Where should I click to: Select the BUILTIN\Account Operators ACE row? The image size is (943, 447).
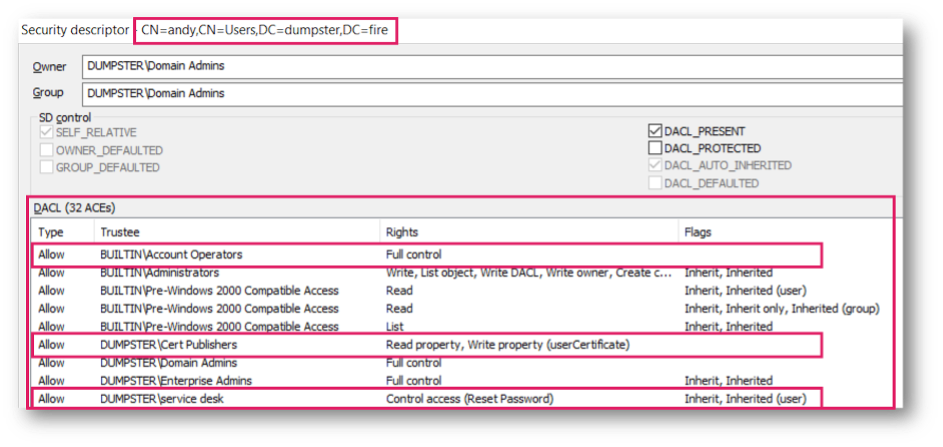pos(427,254)
